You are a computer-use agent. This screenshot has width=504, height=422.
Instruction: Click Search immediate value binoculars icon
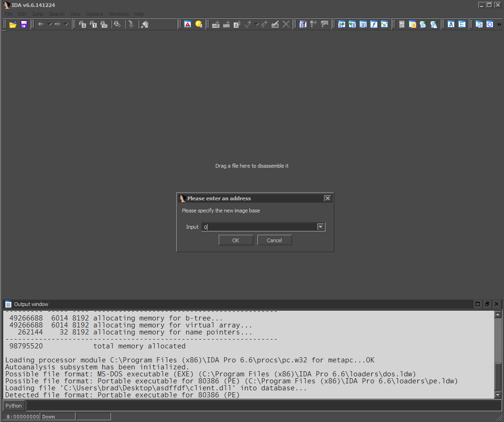[83, 24]
